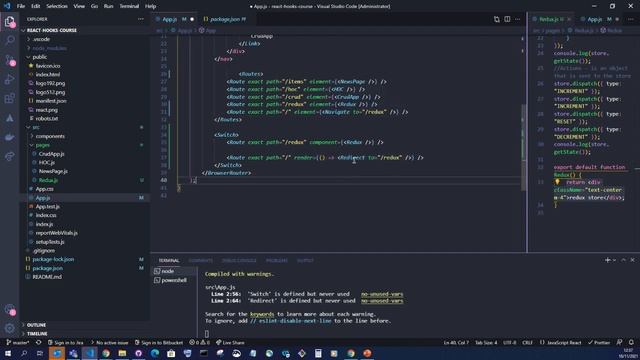
Task: Expand the .vscode folder
Action: pos(41,39)
